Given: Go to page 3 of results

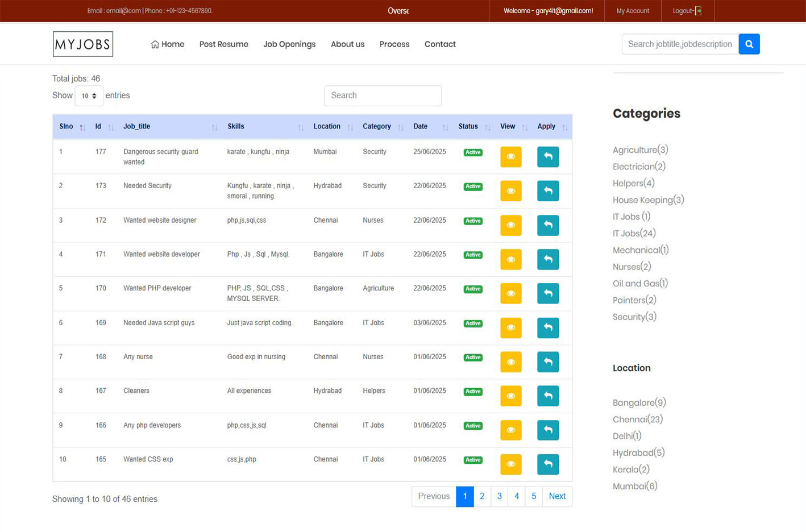Looking at the screenshot, I should point(500,496).
